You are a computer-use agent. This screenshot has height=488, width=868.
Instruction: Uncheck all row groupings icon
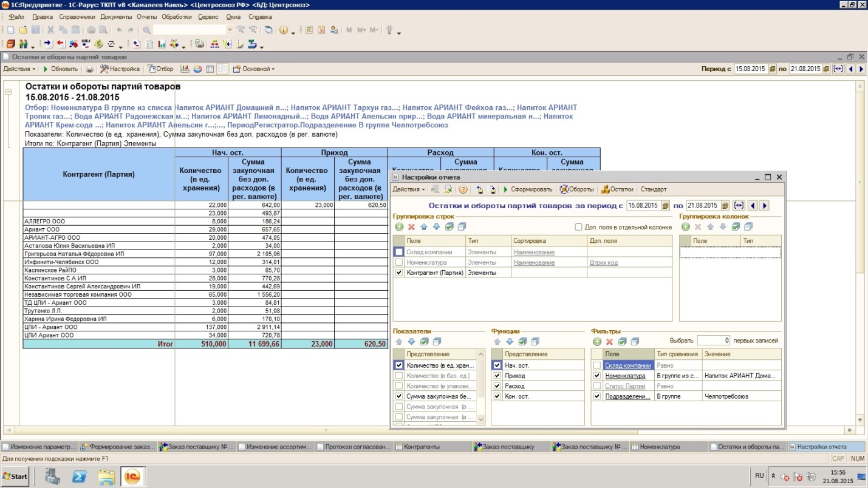pos(462,227)
